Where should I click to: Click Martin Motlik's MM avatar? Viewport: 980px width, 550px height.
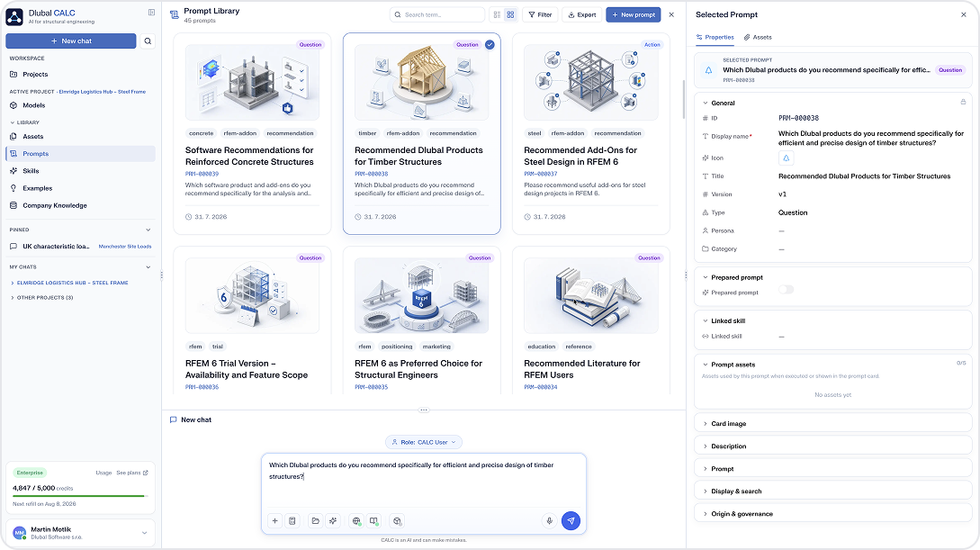[20, 533]
